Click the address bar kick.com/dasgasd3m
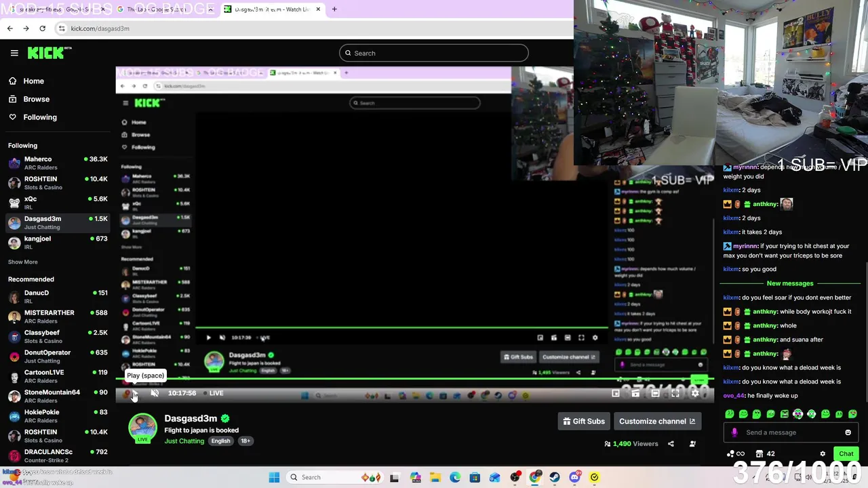868x488 pixels. pos(100,28)
